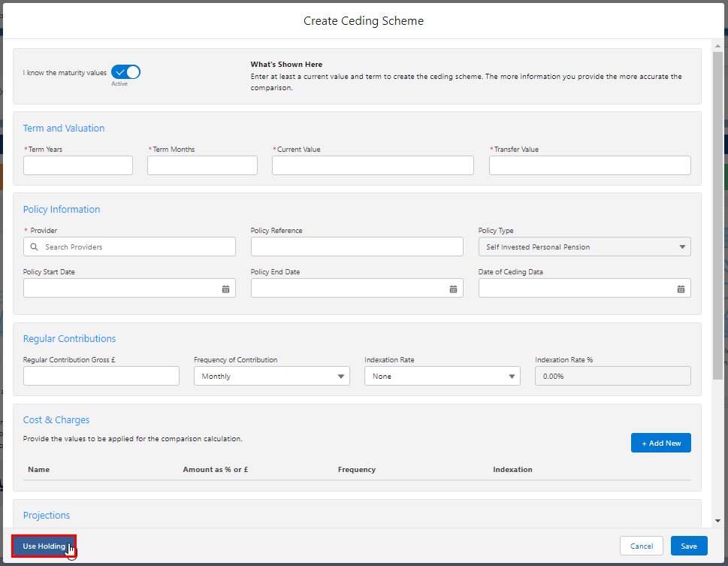
Task: Click the Search Providers magnifier icon
Action: [35, 247]
